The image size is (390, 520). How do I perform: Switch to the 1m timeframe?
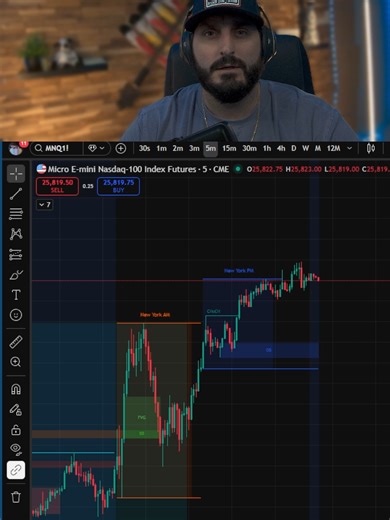tap(162, 148)
